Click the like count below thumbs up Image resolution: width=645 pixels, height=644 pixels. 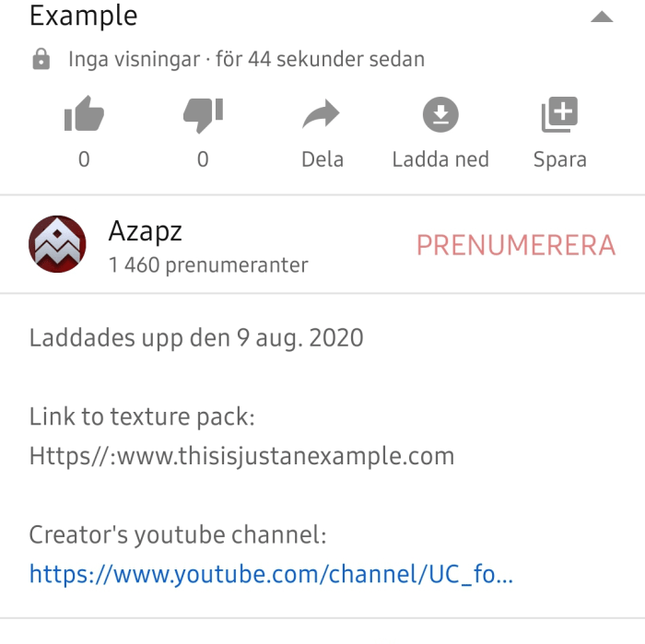pyautogui.click(x=84, y=159)
